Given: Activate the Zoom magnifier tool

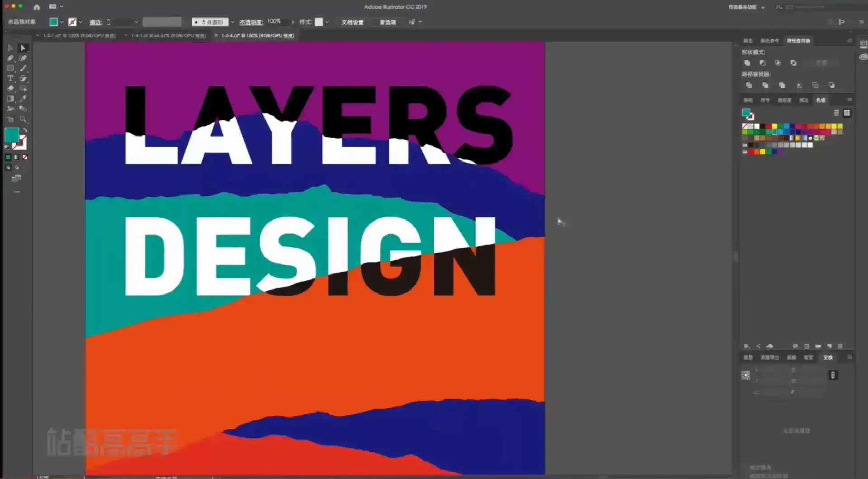Looking at the screenshot, I should coord(23,119).
